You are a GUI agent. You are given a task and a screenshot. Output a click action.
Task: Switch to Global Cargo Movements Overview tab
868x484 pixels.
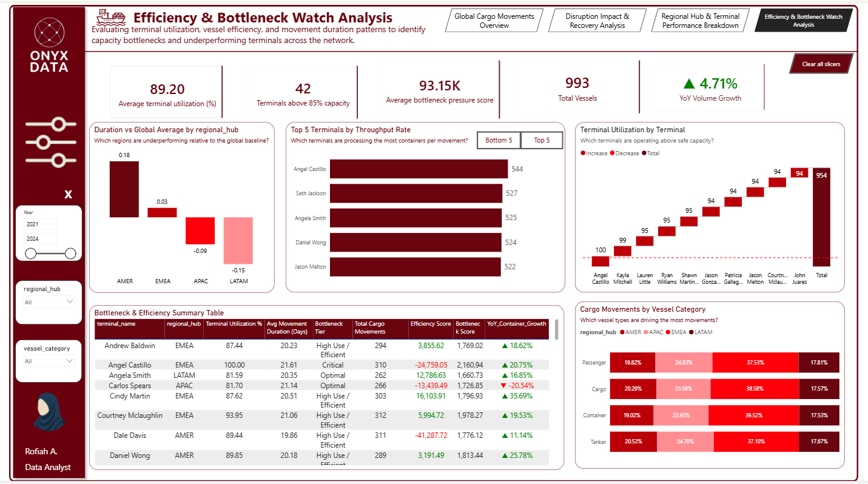[494, 21]
